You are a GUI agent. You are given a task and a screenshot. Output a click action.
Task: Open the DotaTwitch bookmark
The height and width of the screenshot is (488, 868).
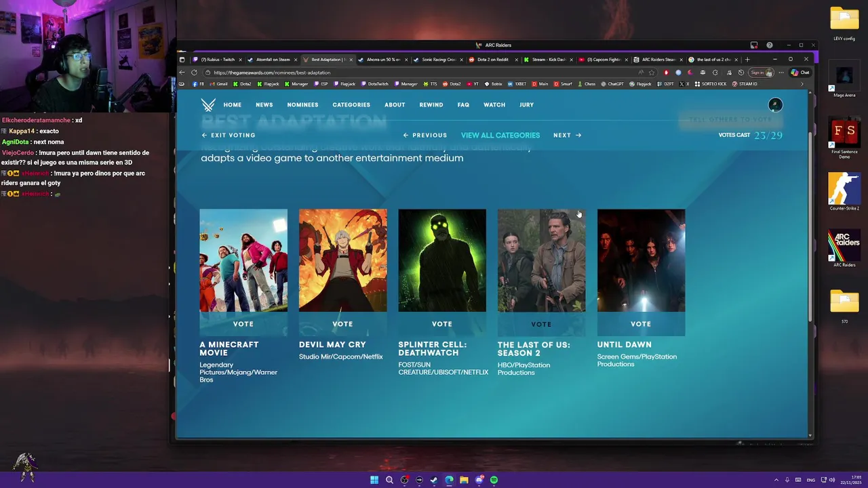(x=374, y=84)
